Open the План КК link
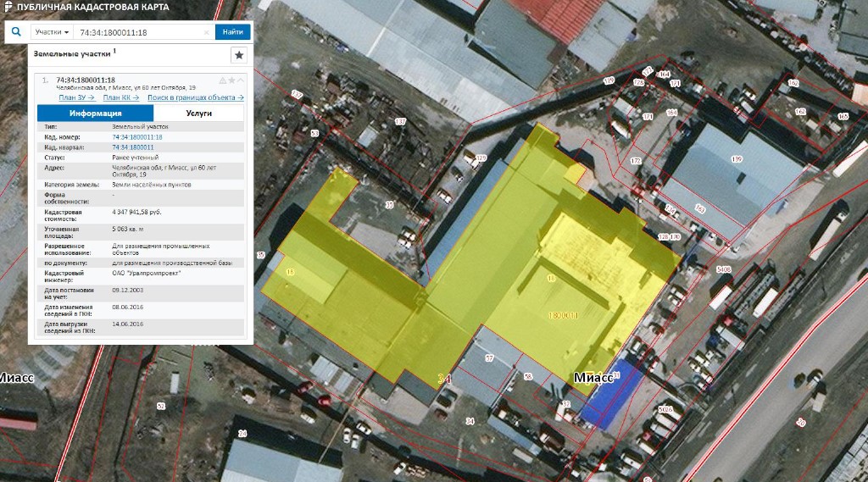This screenshot has width=868, height=482. click(120, 98)
